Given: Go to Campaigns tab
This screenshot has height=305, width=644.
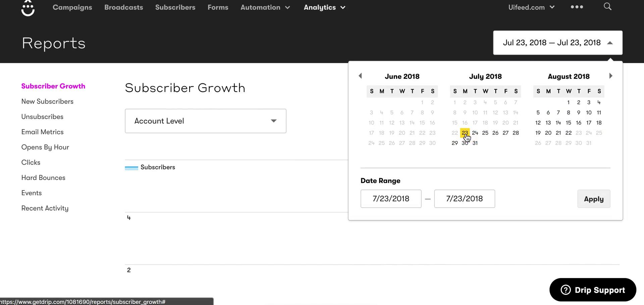Looking at the screenshot, I should click(72, 7).
